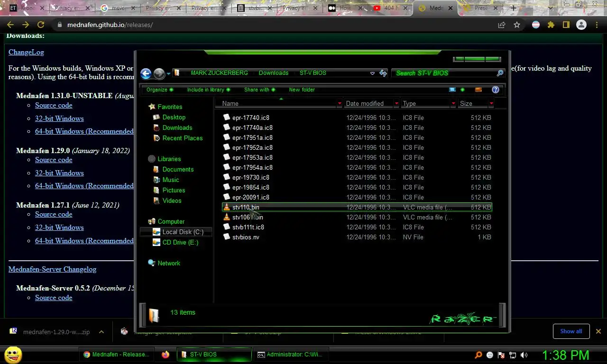Open Chrome share page icon
The height and width of the screenshot is (364, 607).
click(x=502, y=25)
